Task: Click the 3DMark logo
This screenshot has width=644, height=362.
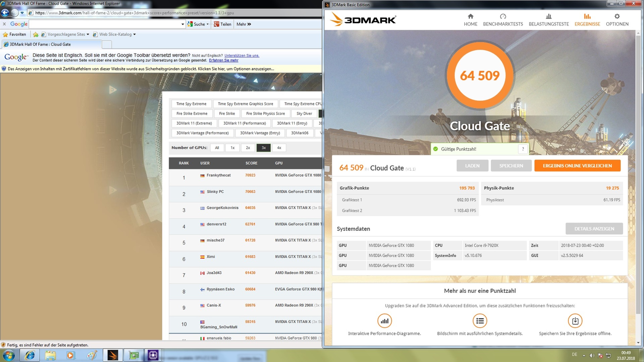Action: coord(363,19)
